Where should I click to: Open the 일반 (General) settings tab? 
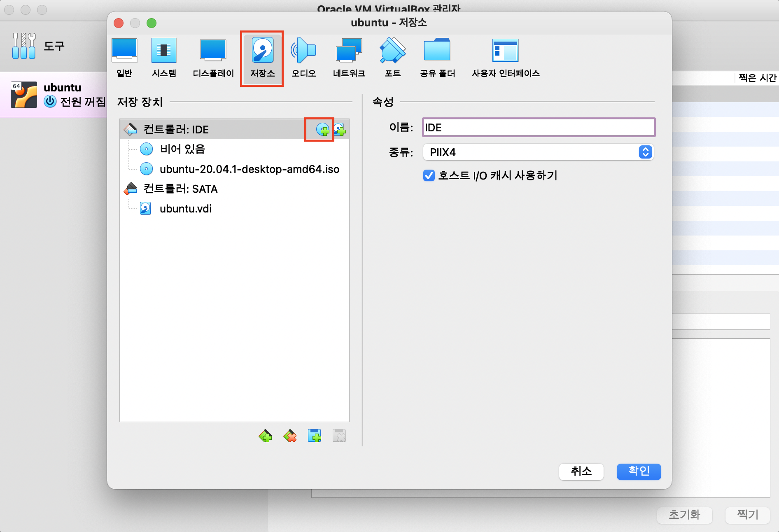(x=124, y=58)
